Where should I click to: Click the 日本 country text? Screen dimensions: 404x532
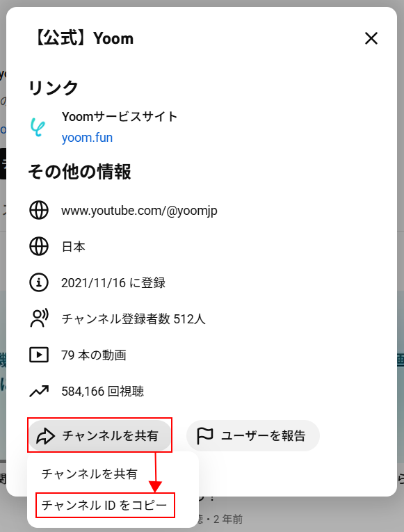click(x=73, y=247)
